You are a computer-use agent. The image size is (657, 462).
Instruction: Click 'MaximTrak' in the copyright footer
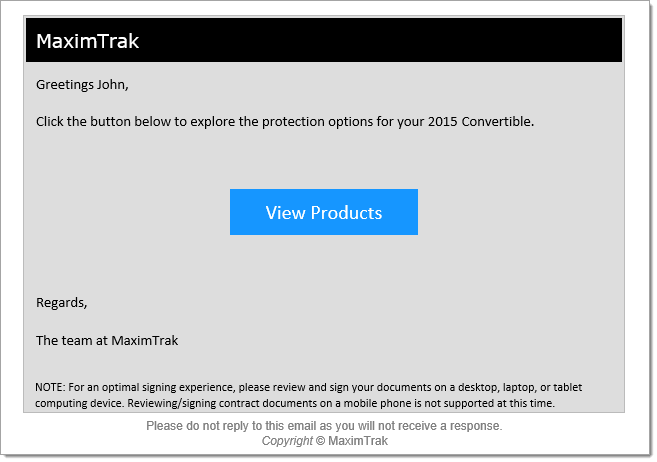(x=358, y=441)
